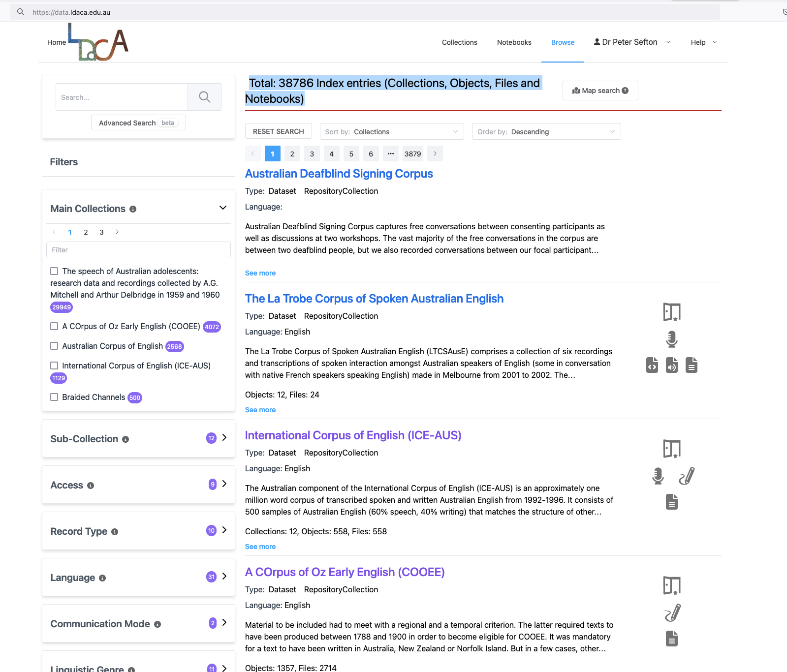Click the written pen icon for ICE-AUS
The width and height of the screenshot is (787, 672).
686,476
